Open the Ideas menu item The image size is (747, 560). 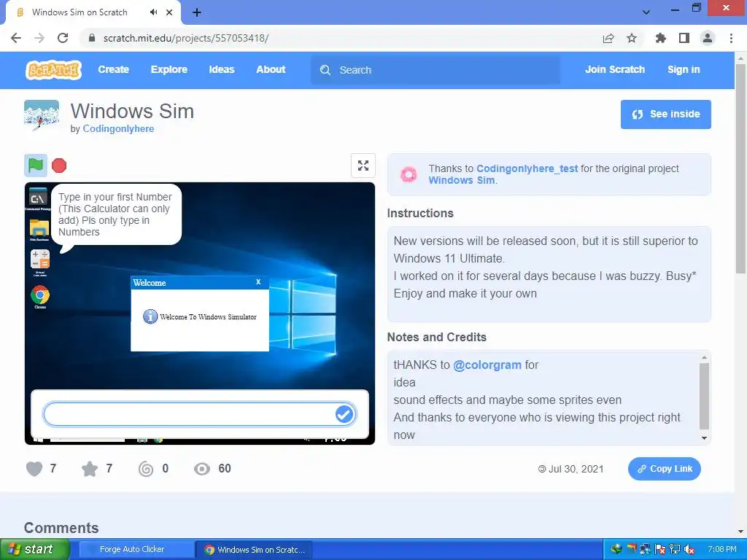tap(222, 69)
